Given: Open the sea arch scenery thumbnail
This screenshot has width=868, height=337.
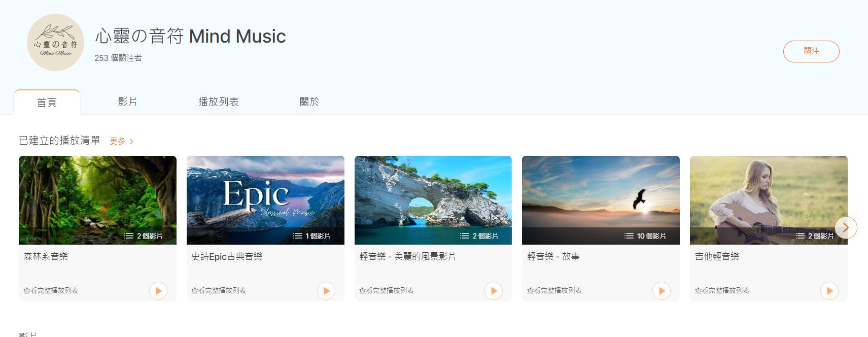Looking at the screenshot, I should 433,200.
